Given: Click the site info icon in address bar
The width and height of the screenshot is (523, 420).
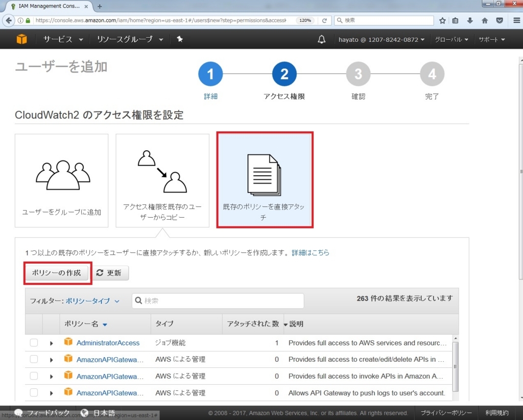Looking at the screenshot, I should click(x=20, y=20).
